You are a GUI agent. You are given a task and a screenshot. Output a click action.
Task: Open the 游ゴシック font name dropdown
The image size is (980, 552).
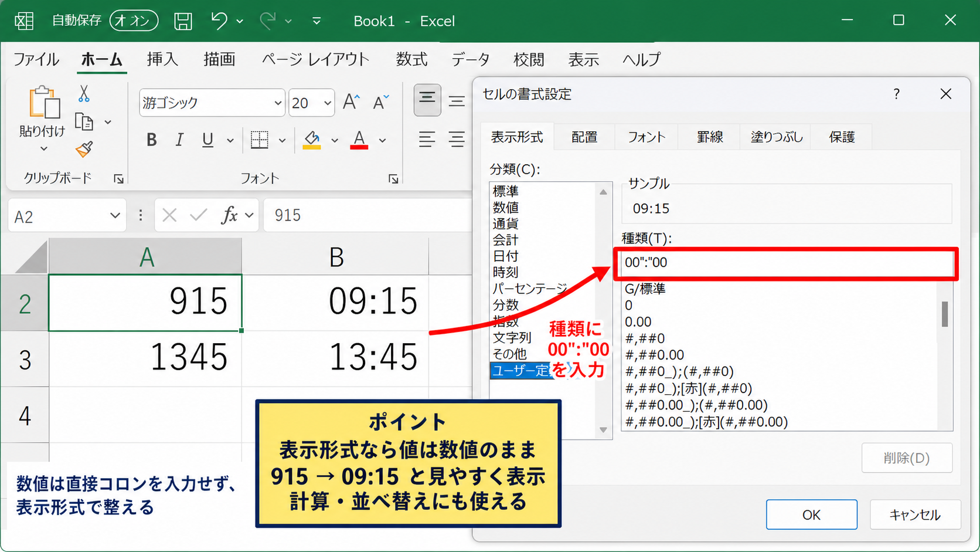(x=278, y=103)
